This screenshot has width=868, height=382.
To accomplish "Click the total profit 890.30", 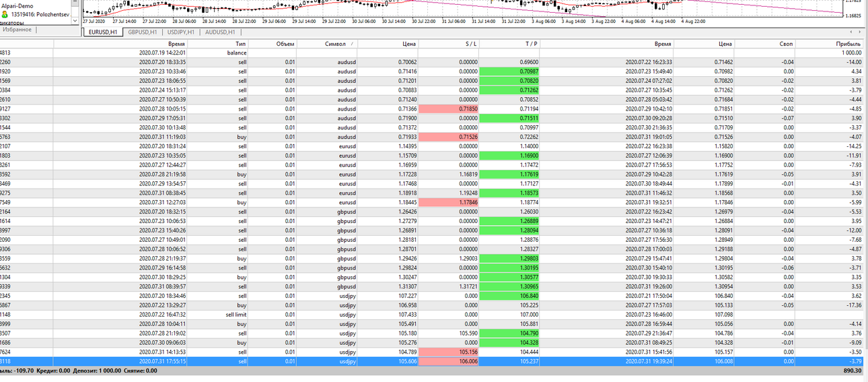I will pos(853,371).
